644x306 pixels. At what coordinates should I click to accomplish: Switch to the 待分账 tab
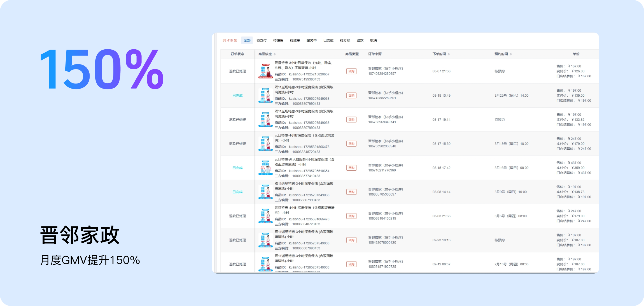345,40
